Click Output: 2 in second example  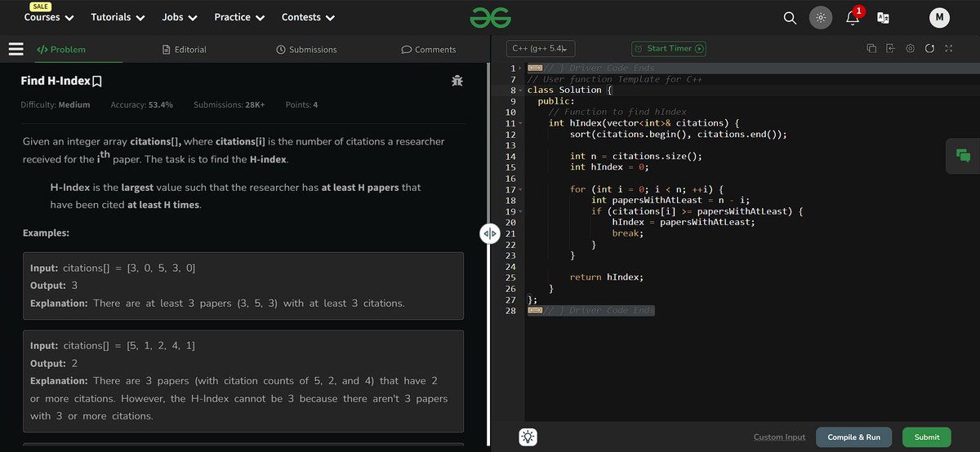click(54, 364)
